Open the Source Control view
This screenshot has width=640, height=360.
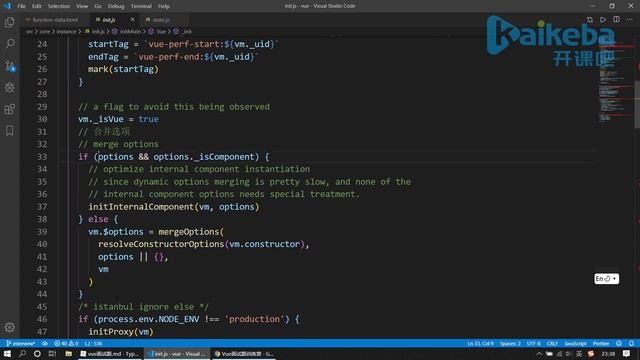coord(10,66)
